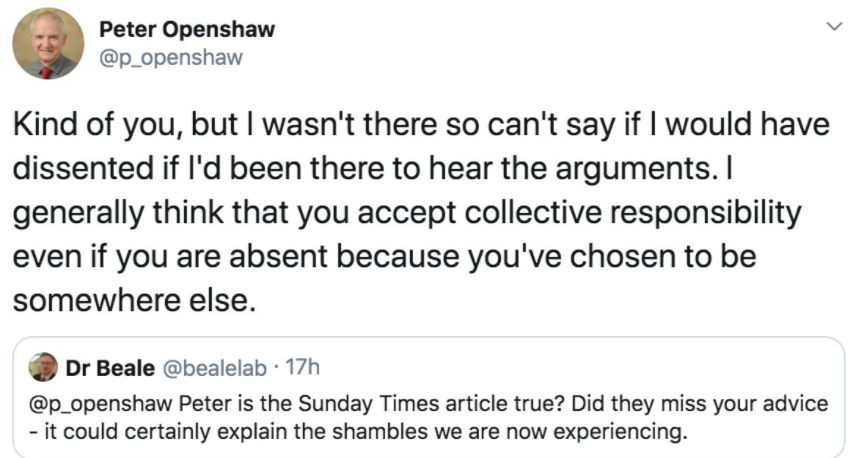Select the Dr Beale name in quoted tweet
858x458 pixels.
(x=110, y=368)
